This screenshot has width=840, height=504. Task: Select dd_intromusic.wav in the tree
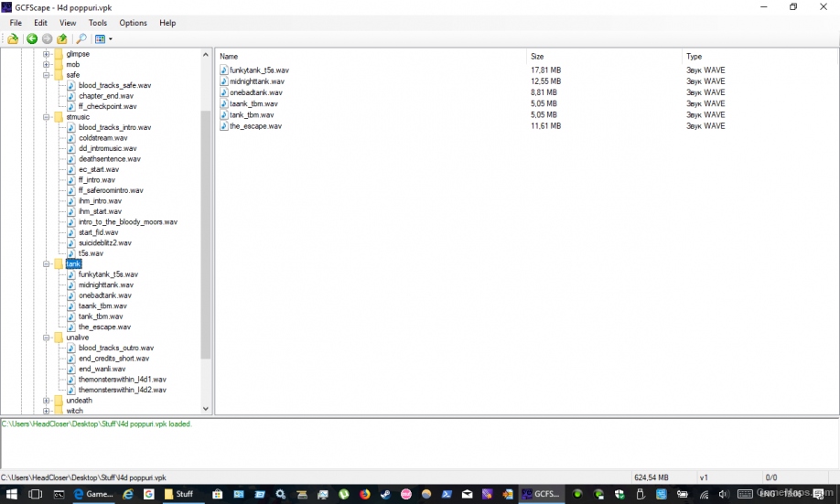108,148
